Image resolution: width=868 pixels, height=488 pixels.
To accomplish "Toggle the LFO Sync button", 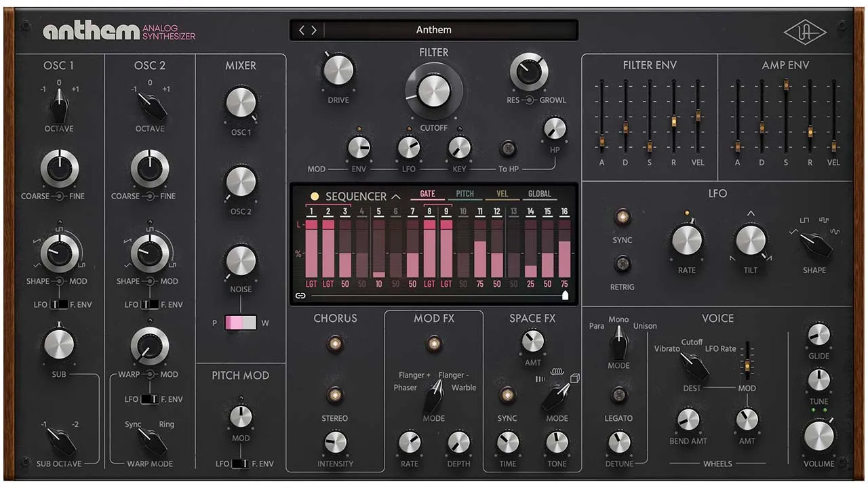I will [622, 218].
